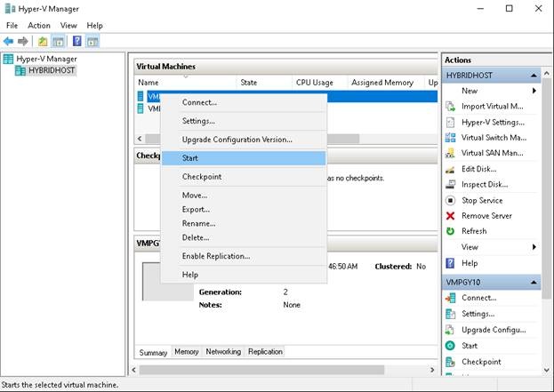Click the Hyper-V Manager tree root icon

(8, 59)
